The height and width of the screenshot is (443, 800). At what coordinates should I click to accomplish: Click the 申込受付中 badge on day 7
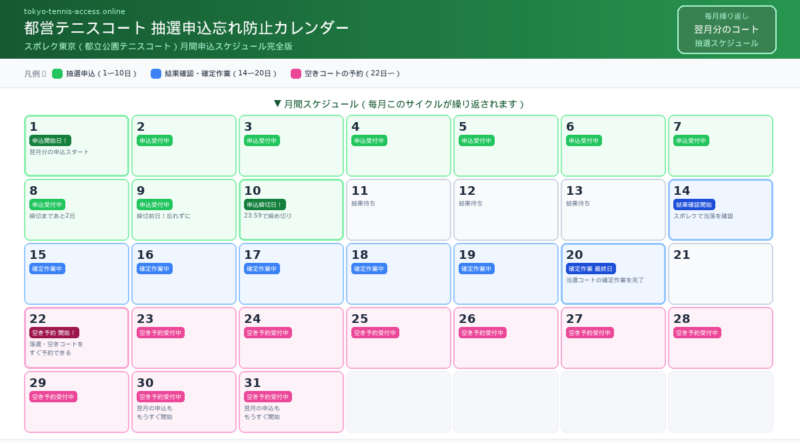coord(691,140)
